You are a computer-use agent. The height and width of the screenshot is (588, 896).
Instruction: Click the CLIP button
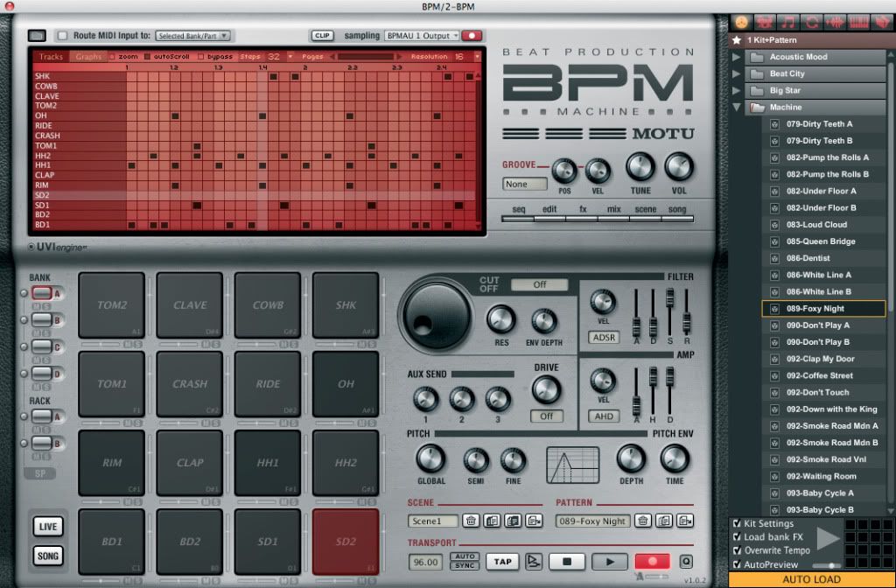point(322,35)
